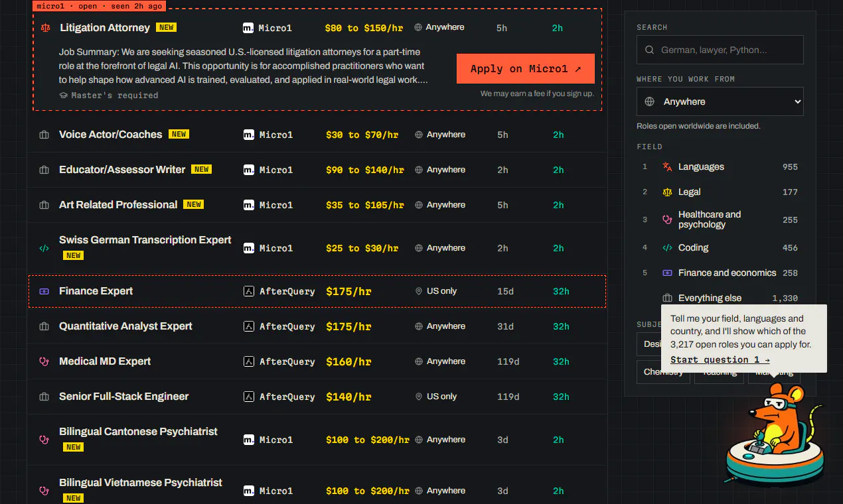Click the AfterQuery name in the Quantitative Analyst row
The width and height of the screenshot is (843, 504).
[287, 327]
